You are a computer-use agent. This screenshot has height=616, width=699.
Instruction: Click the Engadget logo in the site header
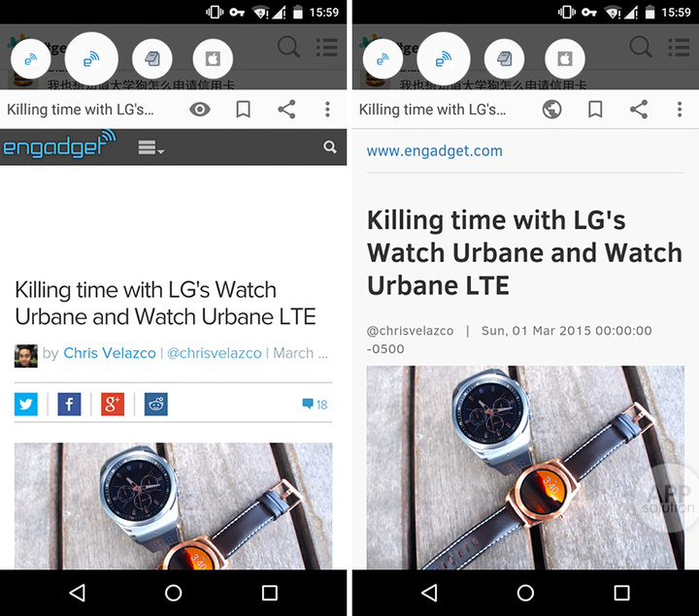(x=58, y=147)
